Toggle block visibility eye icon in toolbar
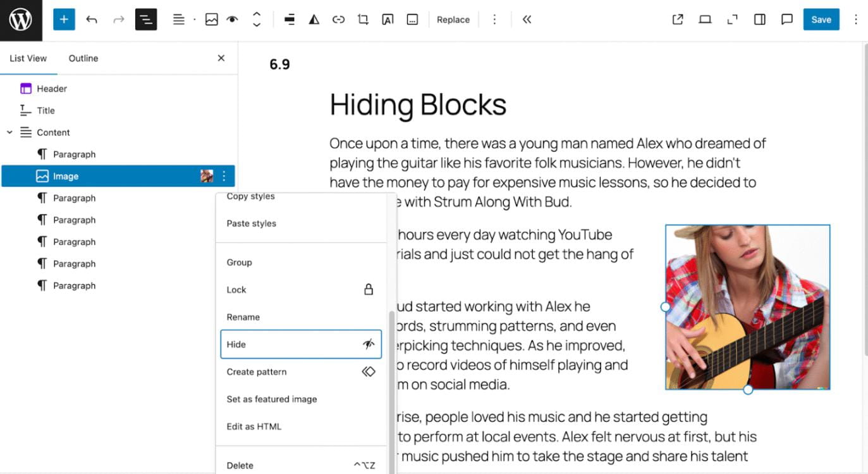The height and width of the screenshot is (474, 868). click(x=233, y=20)
